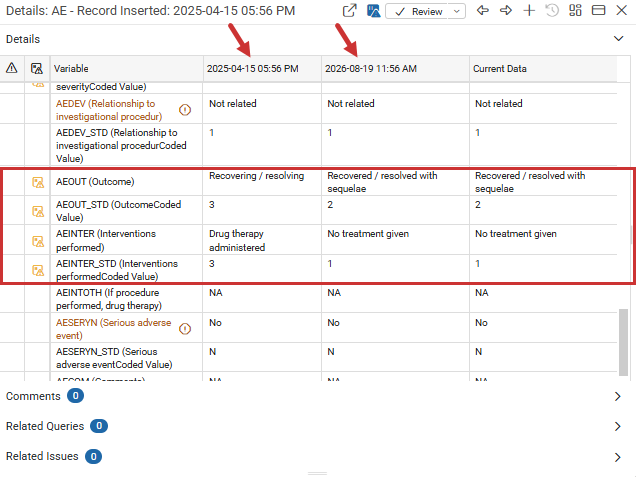Click change icon on AEOUT (Outcome) row
The width and height of the screenshot is (636, 477).
[38, 183]
